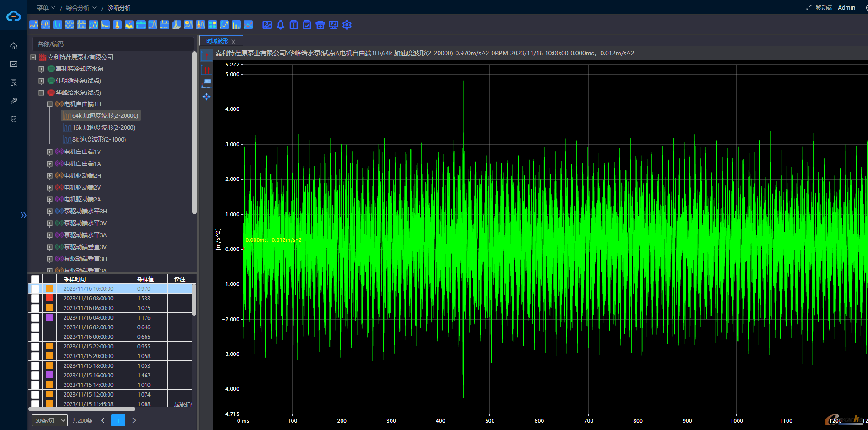Click the clipboard exclamation icon
Viewport: 868px width, 430px height.
click(x=294, y=25)
